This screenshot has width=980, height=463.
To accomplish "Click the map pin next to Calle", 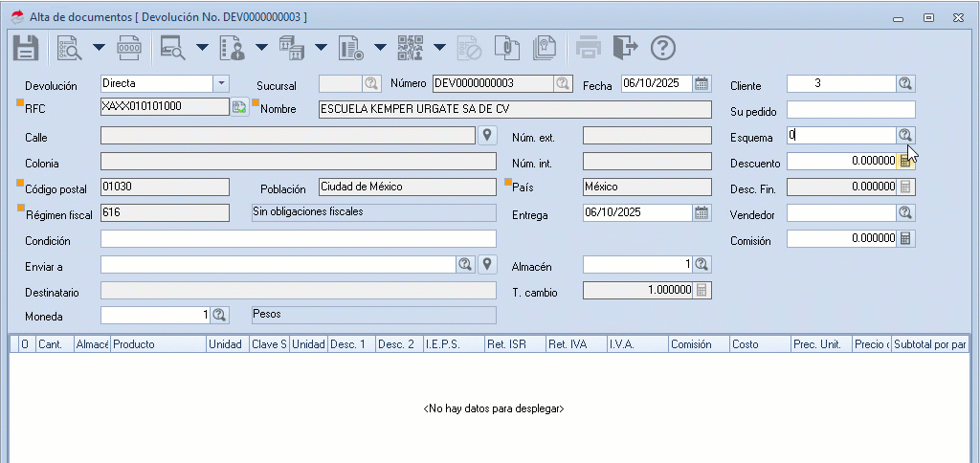I will pos(487,135).
